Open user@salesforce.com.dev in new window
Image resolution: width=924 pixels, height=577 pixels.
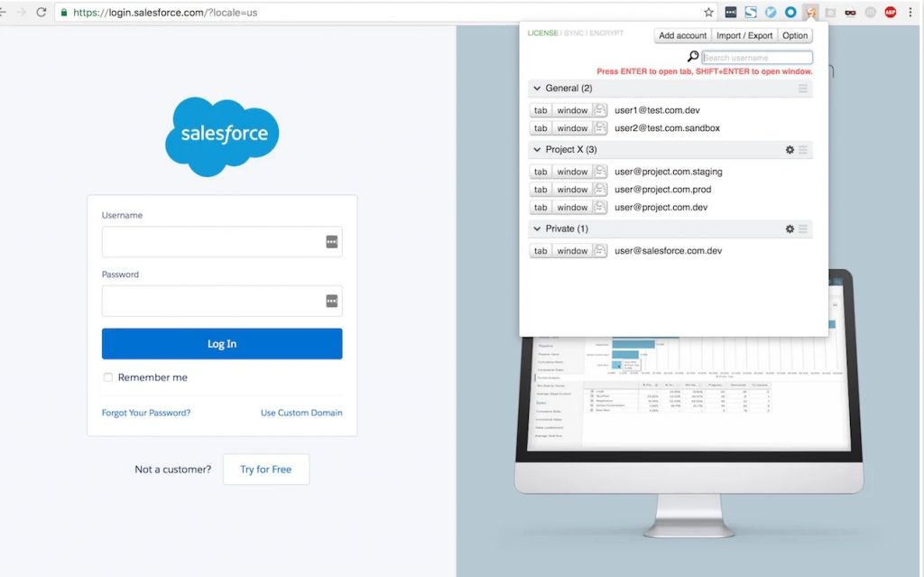[x=572, y=251]
